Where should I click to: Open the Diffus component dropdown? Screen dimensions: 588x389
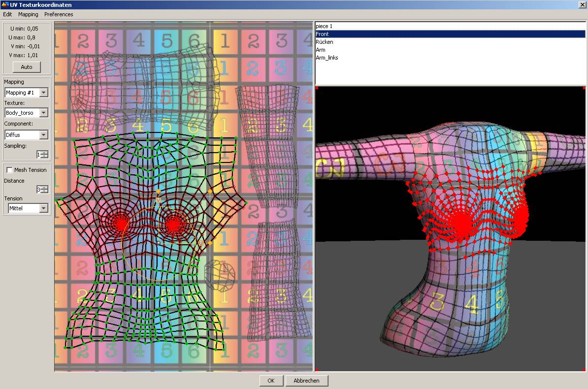pyautogui.click(x=27, y=134)
